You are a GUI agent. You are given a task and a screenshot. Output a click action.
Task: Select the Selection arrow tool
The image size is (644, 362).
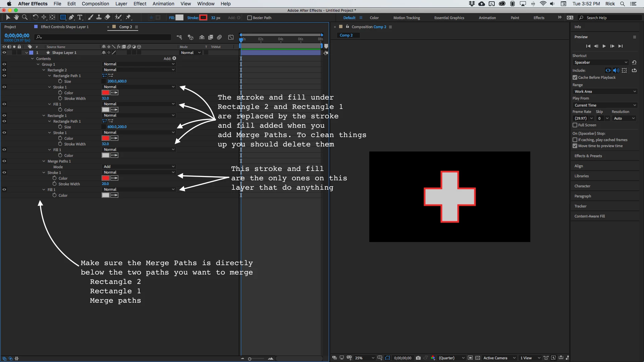click(8, 17)
